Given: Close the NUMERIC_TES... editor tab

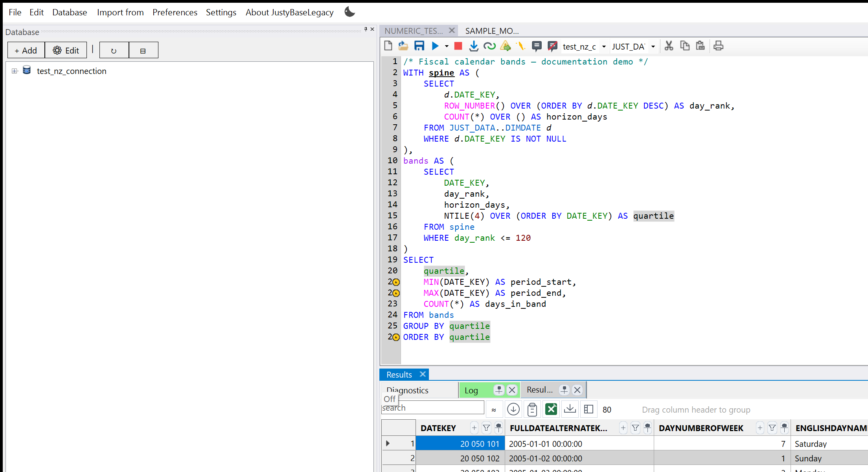Looking at the screenshot, I should point(452,30).
